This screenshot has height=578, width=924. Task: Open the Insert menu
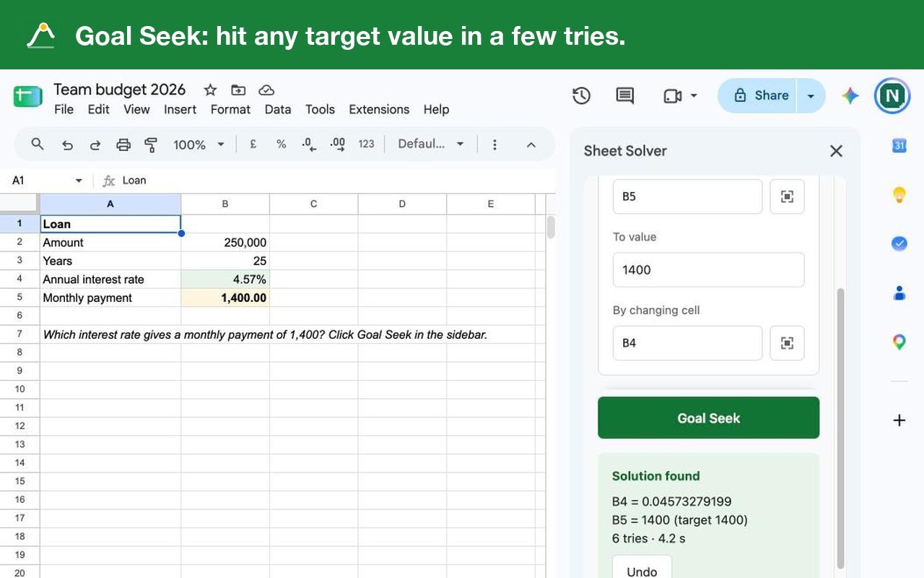180,109
